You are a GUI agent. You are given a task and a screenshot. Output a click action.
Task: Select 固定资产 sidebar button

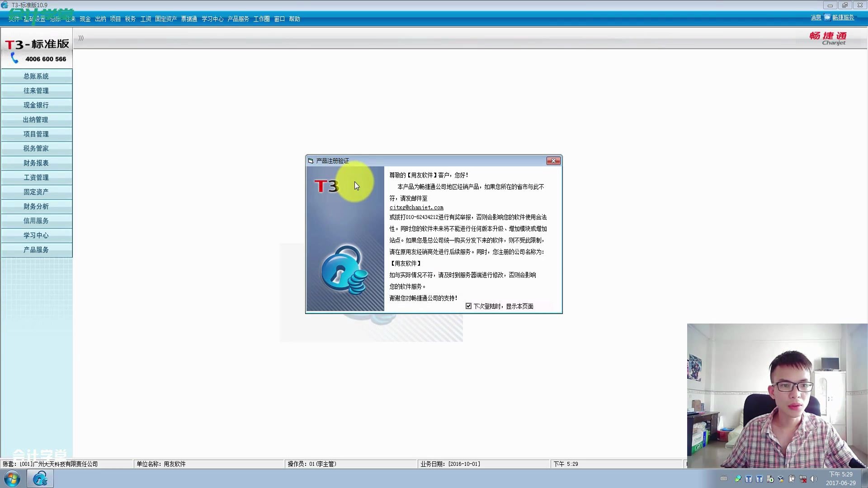click(36, 192)
